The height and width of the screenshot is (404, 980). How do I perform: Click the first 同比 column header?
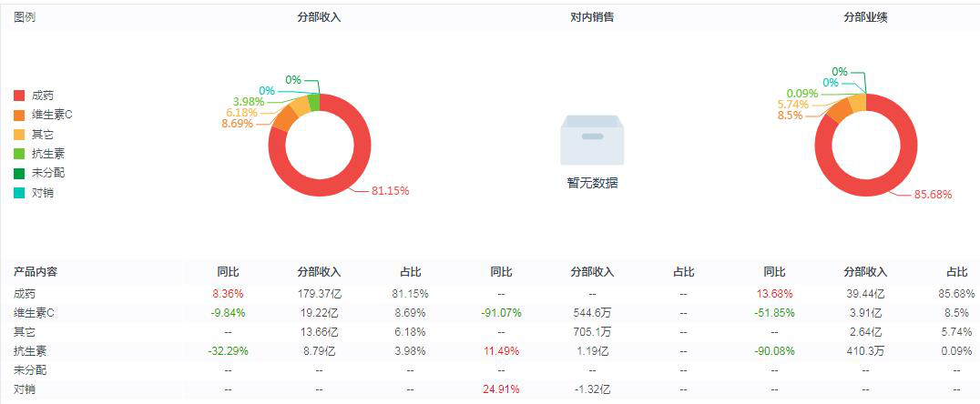228,272
